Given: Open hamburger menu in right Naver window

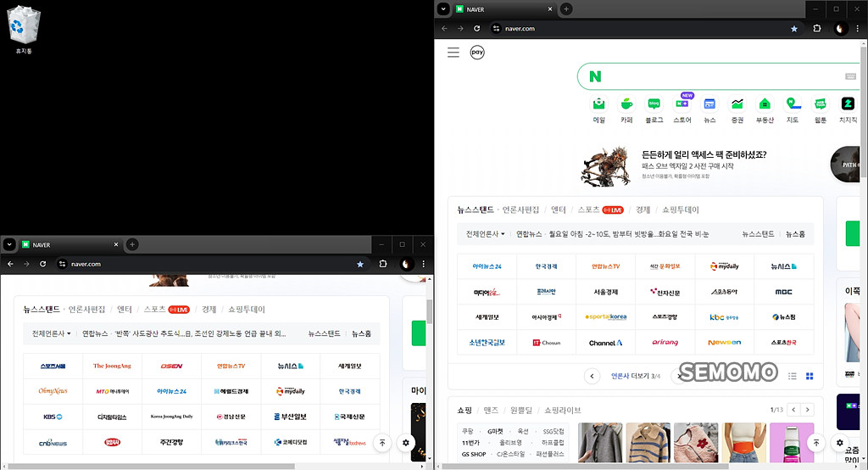Looking at the screenshot, I should 453,52.
